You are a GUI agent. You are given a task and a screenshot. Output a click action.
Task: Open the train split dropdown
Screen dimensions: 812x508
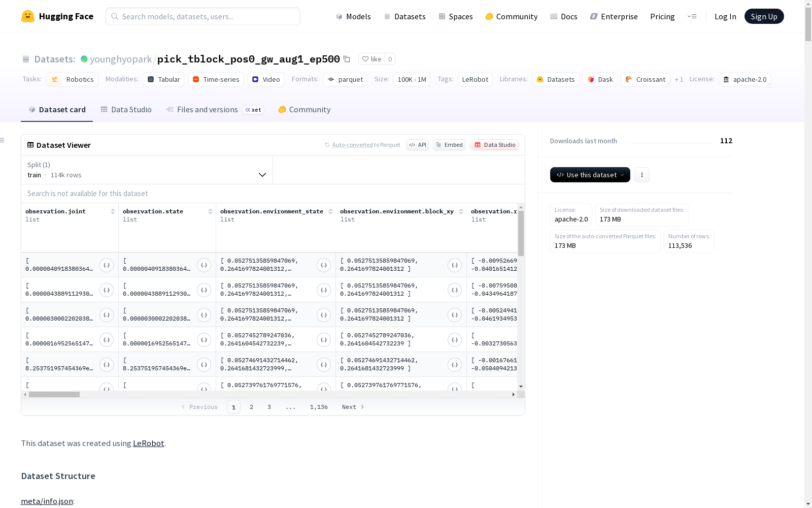(147, 170)
